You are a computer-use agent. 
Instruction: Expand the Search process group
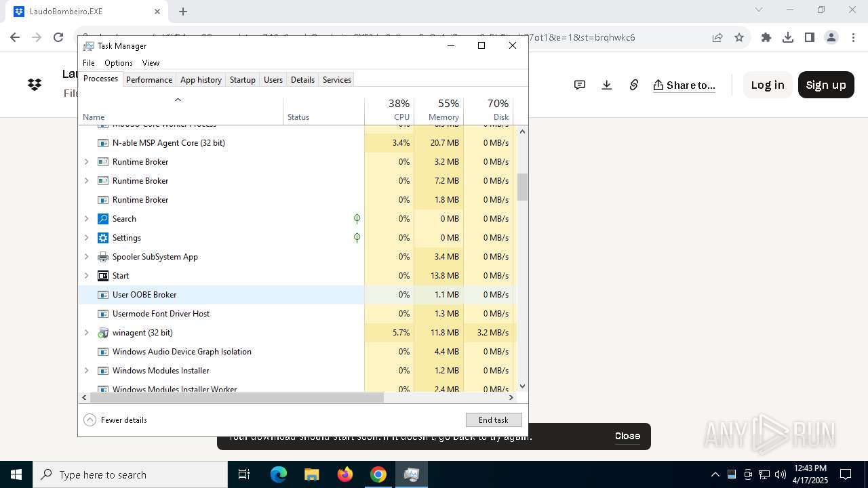coord(86,219)
